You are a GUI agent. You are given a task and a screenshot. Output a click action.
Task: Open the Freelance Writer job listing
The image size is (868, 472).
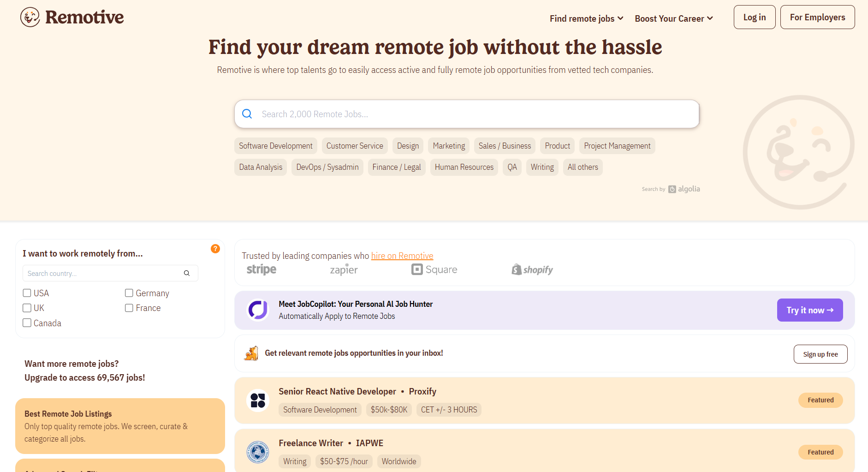tap(311, 443)
